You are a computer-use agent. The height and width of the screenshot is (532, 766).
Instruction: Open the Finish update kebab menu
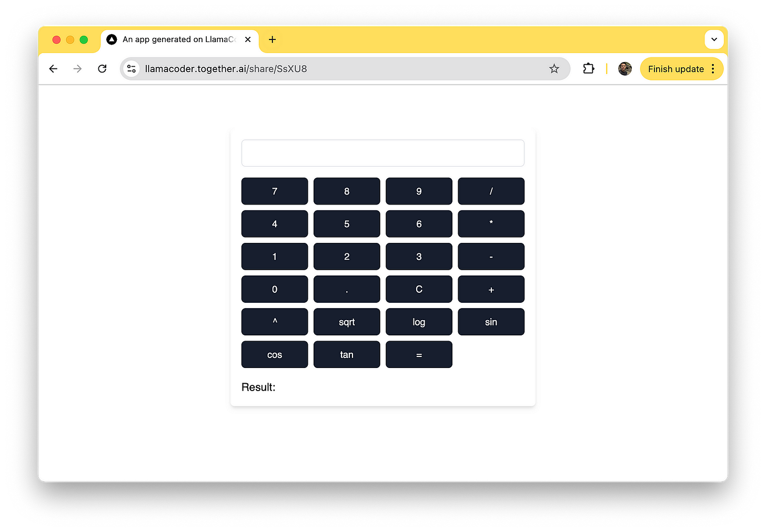(713, 69)
